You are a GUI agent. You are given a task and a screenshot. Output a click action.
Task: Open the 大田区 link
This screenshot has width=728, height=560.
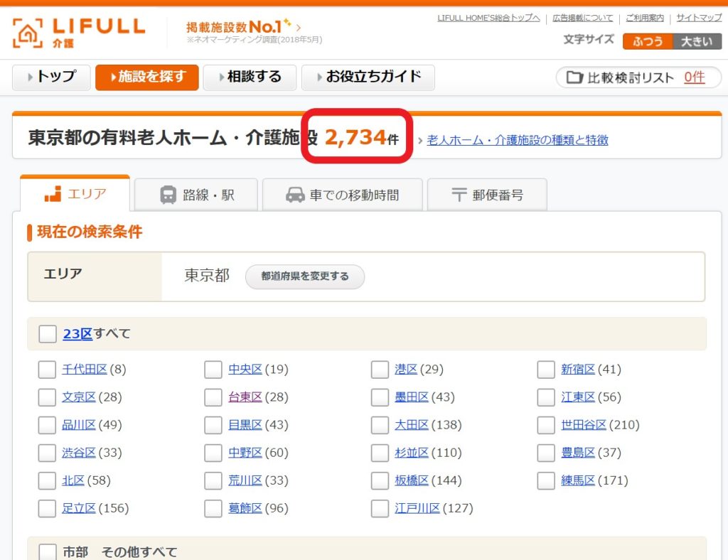point(412,425)
